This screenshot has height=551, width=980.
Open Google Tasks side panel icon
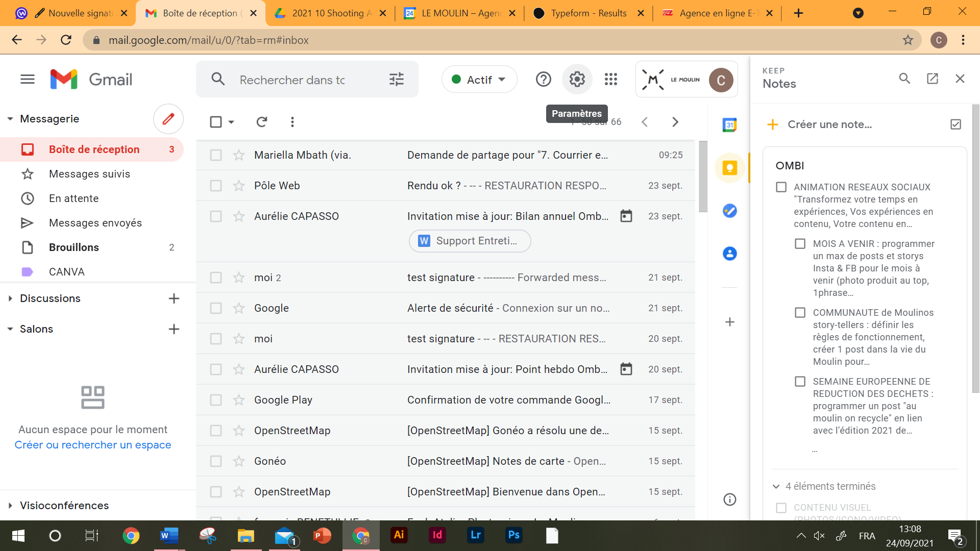[729, 211]
